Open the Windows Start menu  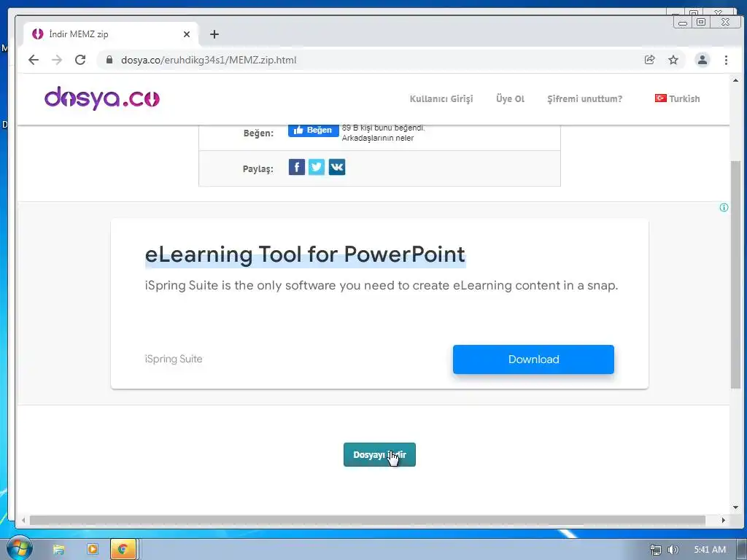tap(19, 548)
